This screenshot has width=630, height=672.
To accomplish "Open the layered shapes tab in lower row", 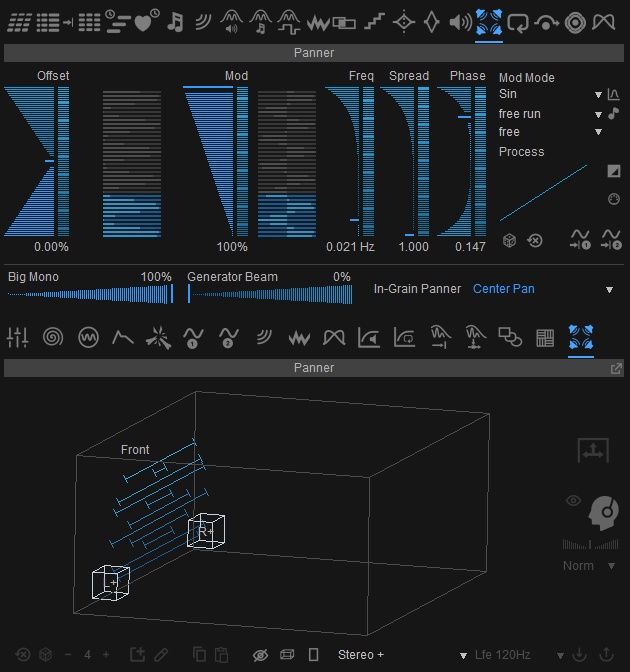I will coord(510,337).
